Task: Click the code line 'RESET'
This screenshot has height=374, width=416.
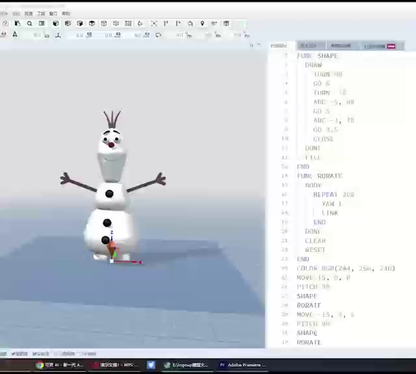Action: [x=315, y=250]
